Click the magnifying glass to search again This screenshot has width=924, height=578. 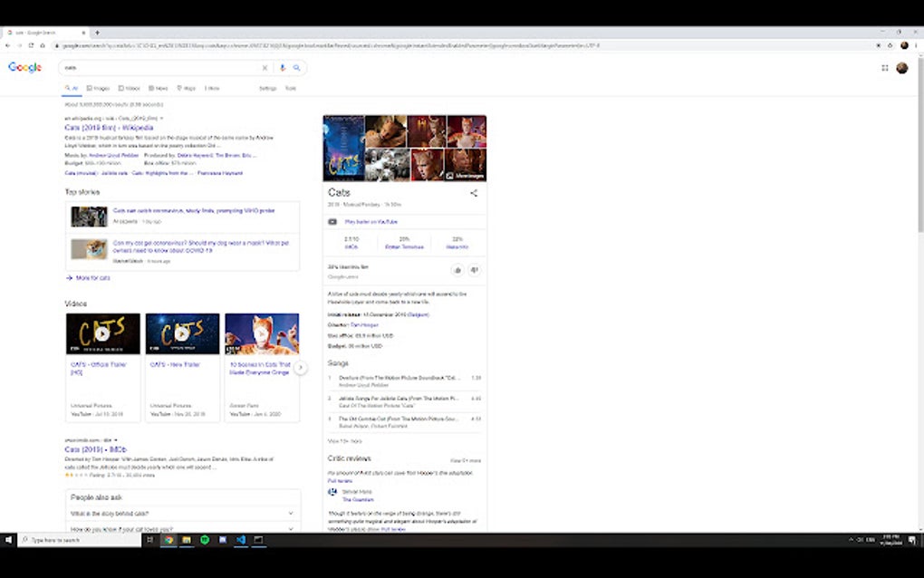point(297,67)
